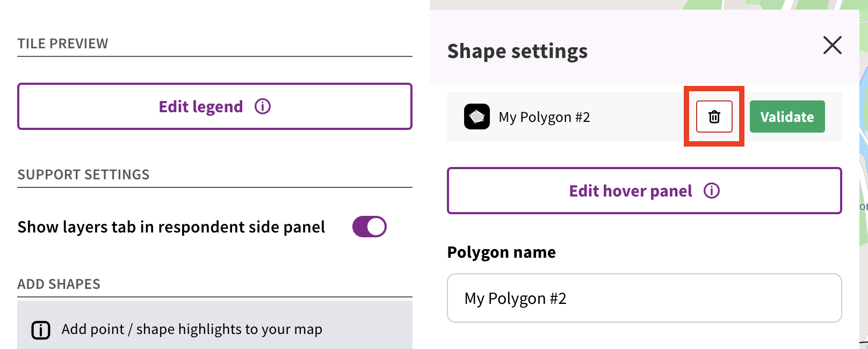This screenshot has width=868, height=349.
Task: Click the info icon beside Edit legend
Action: click(263, 106)
